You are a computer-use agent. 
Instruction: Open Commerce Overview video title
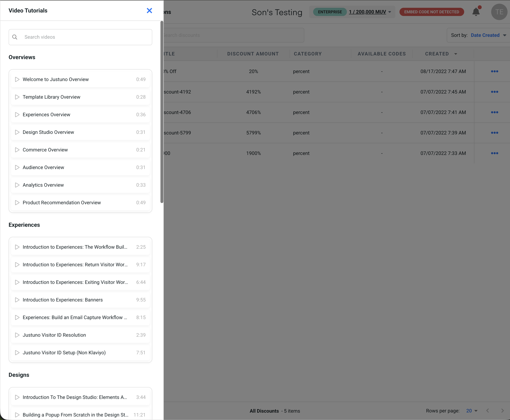pos(45,150)
